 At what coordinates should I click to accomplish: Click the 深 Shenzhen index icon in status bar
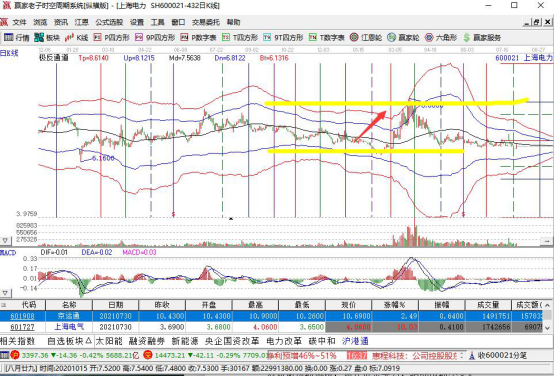coord(148,355)
